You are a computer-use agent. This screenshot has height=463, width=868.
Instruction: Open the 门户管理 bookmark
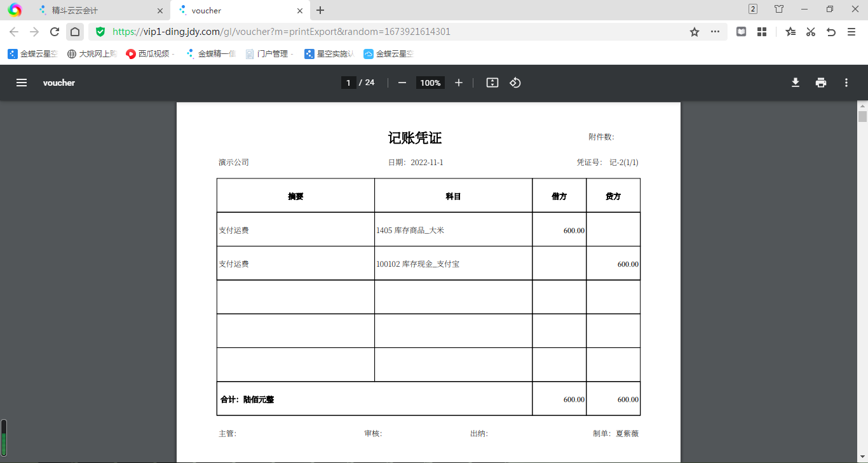[x=269, y=54]
